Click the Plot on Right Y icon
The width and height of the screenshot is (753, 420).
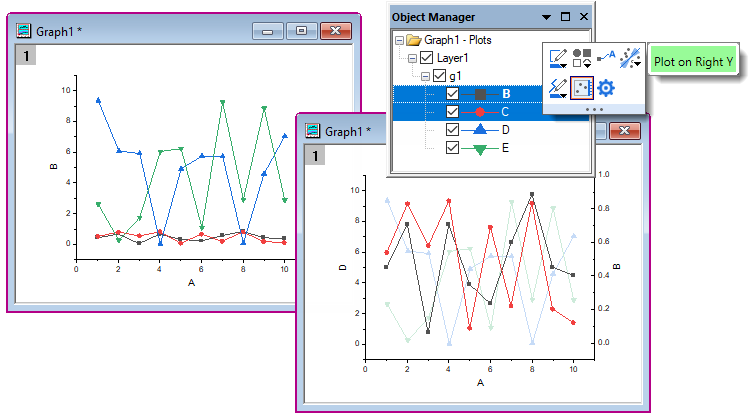click(582, 89)
